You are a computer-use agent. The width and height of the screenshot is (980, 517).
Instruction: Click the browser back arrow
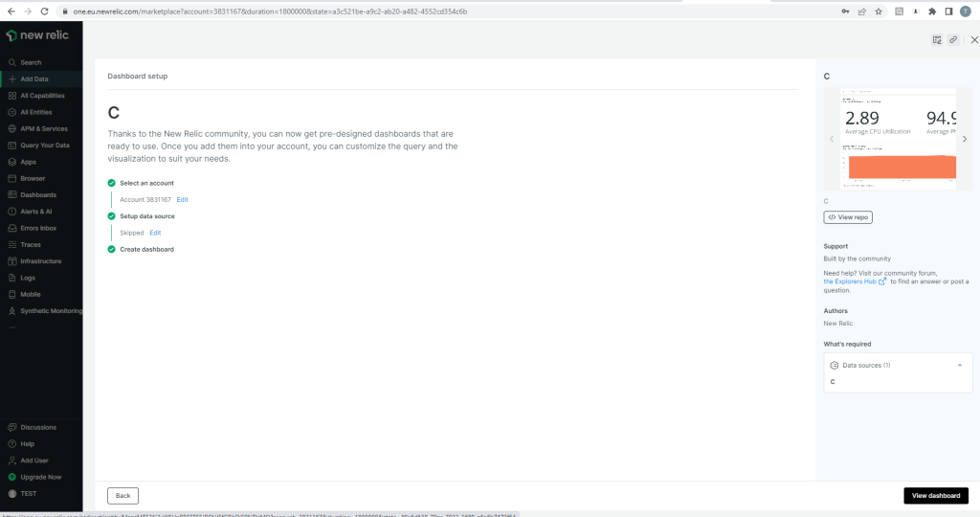[x=11, y=11]
